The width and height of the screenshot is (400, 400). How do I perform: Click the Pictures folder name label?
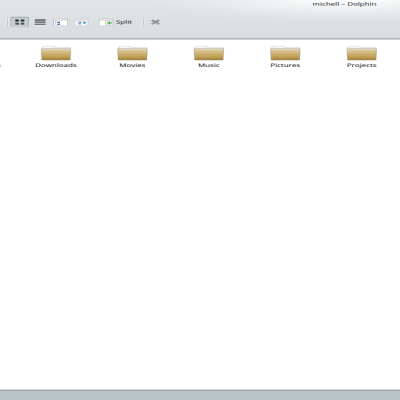coord(285,65)
